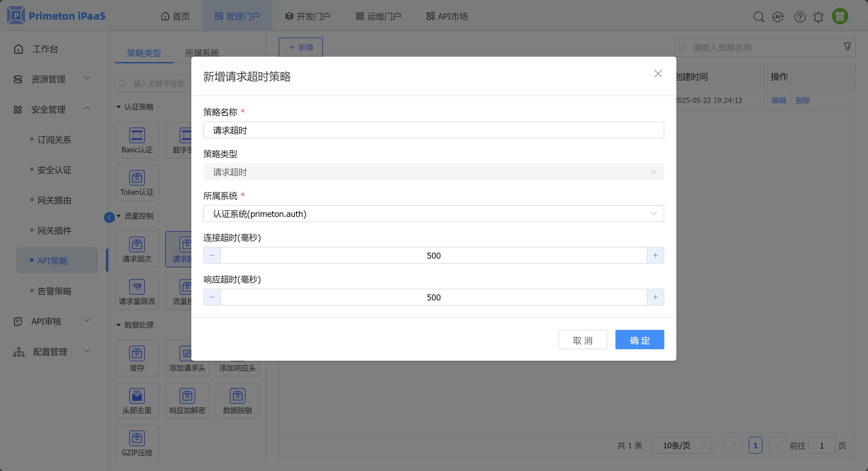Click the 策略名称 input field

[433, 130]
